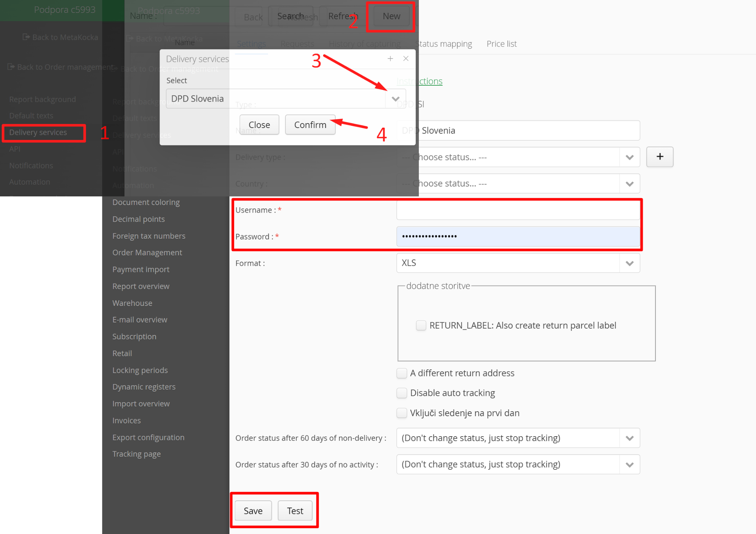Click the Back to Order management icon
The width and height of the screenshot is (756, 534).
pyautogui.click(x=11, y=67)
